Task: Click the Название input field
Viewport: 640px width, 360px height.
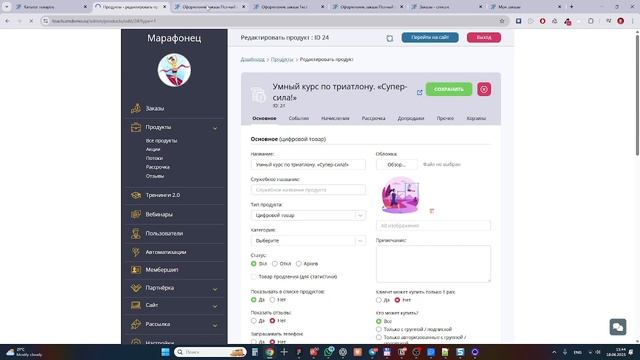Action: [308, 164]
